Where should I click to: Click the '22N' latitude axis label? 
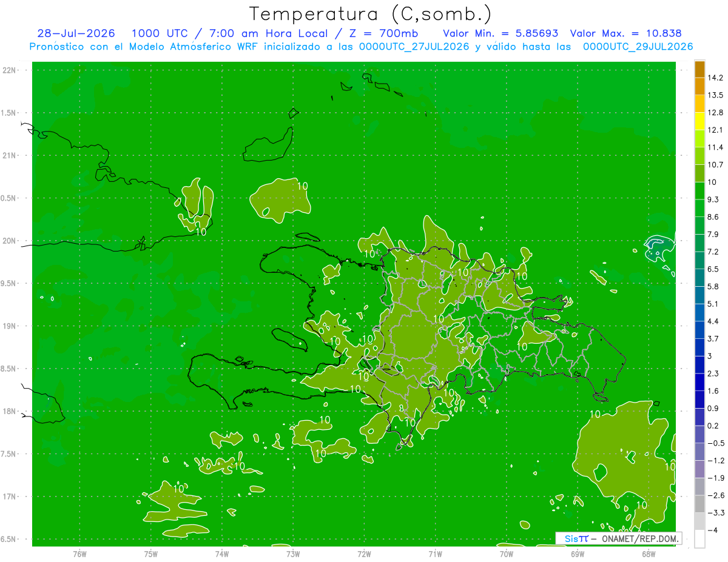click(x=10, y=70)
